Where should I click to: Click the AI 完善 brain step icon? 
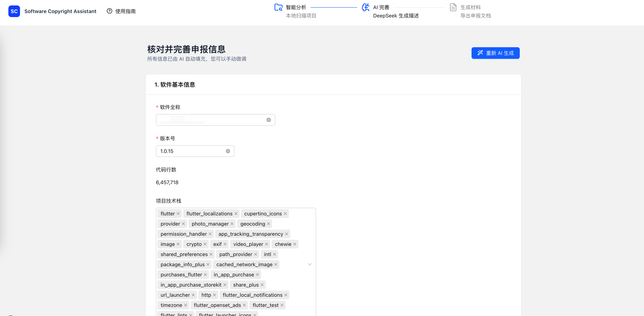coord(365,7)
